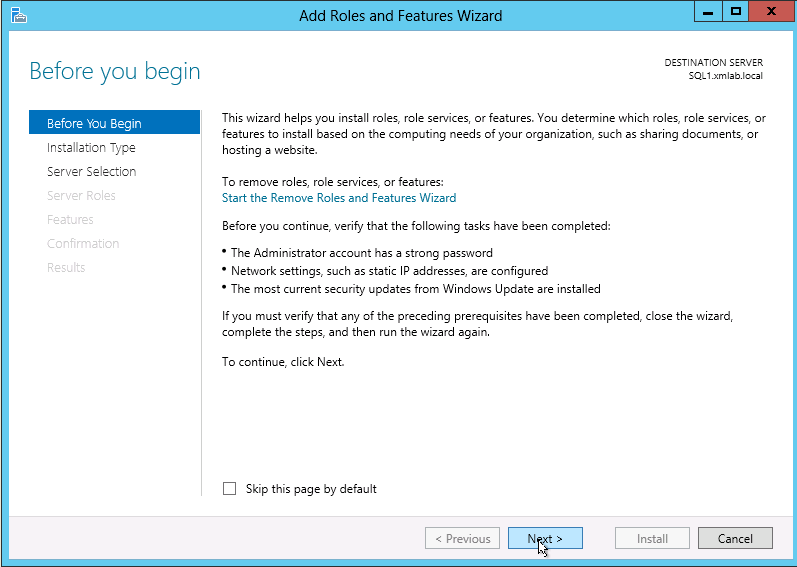
Task: Click the Previous button
Action: click(461, 539)
